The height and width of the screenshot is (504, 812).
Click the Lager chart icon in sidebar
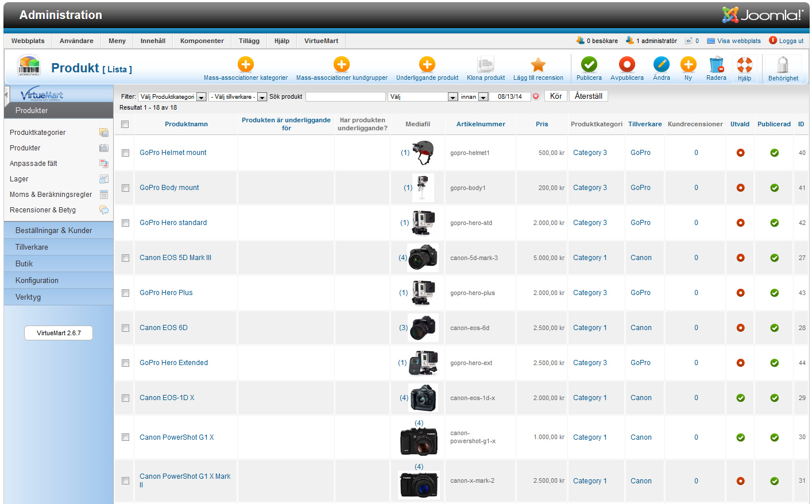(x=104, y=179)
